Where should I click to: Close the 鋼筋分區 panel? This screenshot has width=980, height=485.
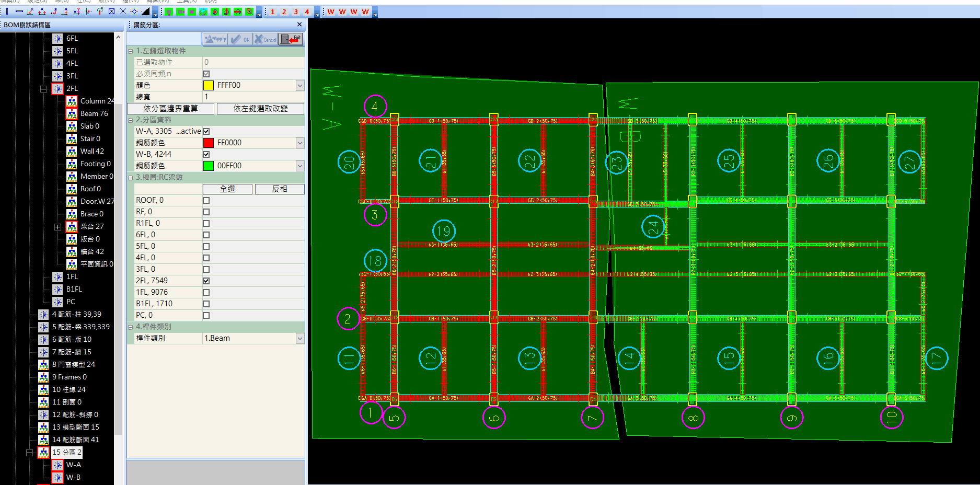[299, 25]
